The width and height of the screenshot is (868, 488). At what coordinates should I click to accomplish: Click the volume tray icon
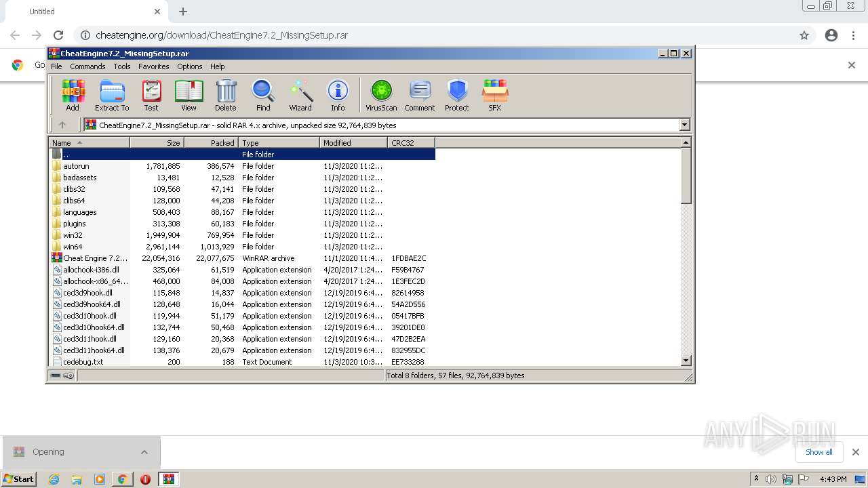[771, 479]
